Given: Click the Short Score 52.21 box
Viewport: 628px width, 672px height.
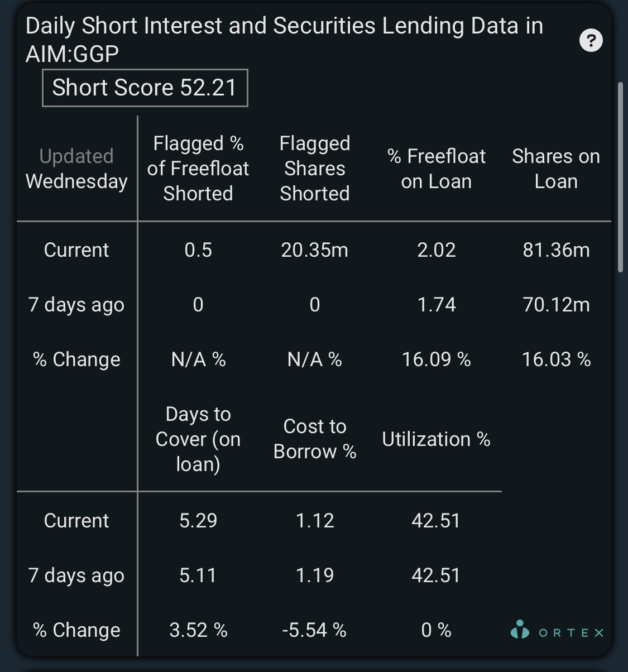Looking at the screenshot, I should tap(145, 88).
